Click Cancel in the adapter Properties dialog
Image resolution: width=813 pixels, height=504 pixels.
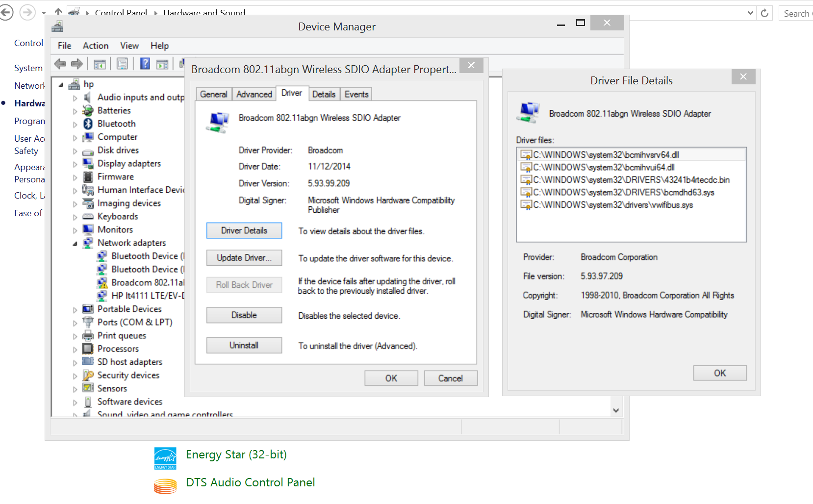451,378
